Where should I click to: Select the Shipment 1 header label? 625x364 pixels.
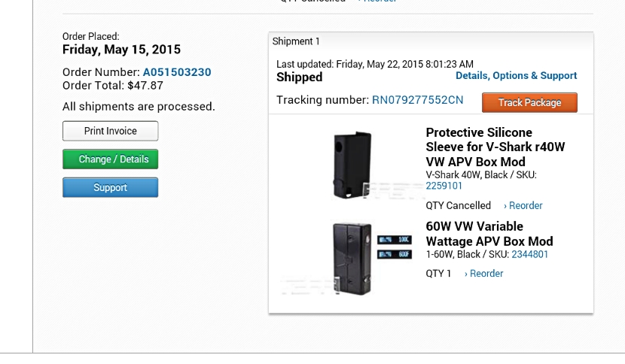[296, 41]
